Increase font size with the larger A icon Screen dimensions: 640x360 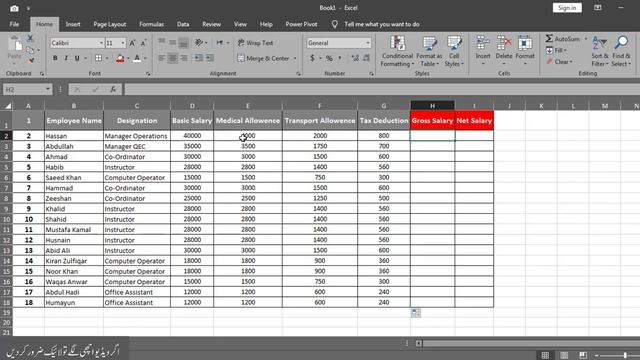(132, 43)
